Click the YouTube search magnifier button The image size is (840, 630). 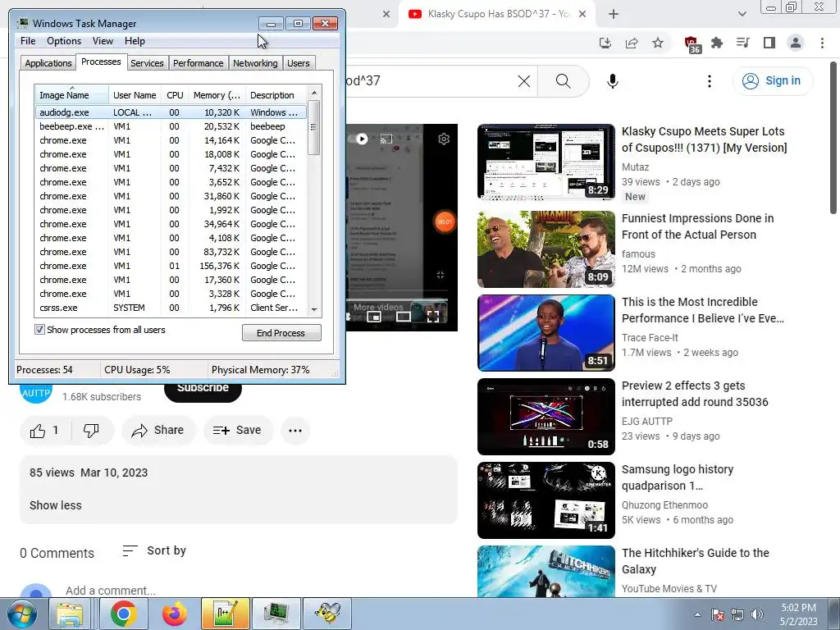point(563,81)
